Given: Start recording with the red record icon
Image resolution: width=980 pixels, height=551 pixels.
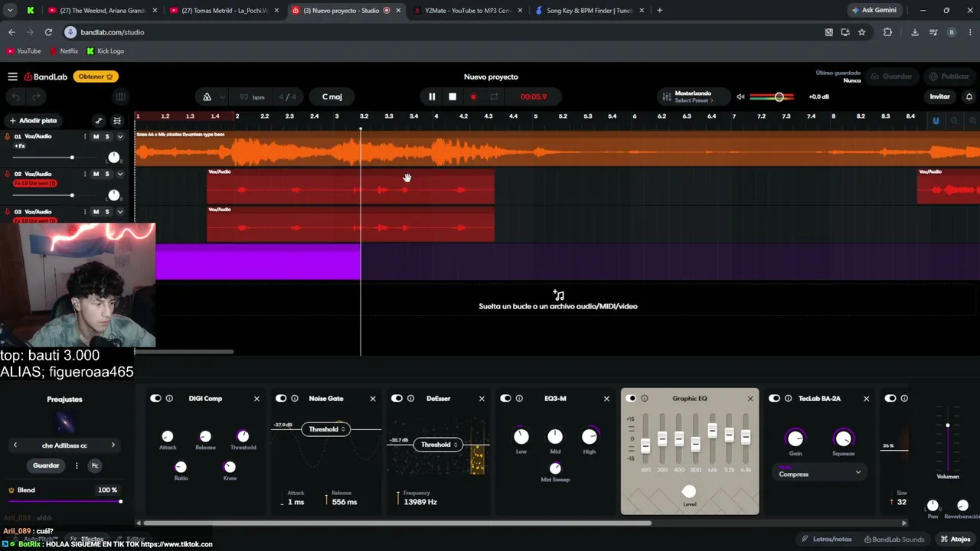Looking at the screenshot, I should [x=473, y=96].
